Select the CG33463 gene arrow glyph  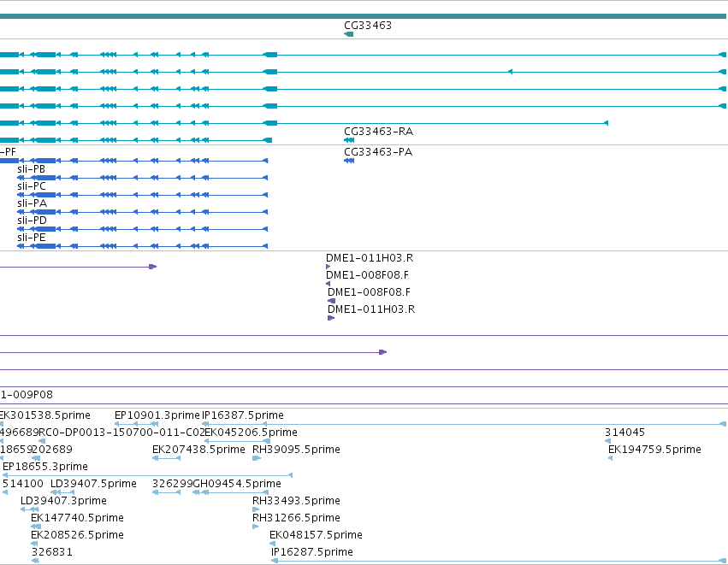(348, 34)
